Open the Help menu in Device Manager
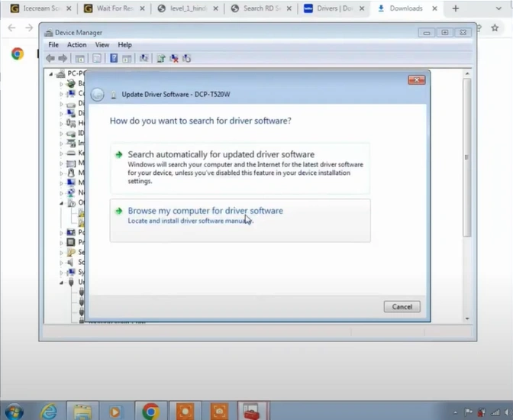Screen dimensions: 513x420 (x=124, y=45)
